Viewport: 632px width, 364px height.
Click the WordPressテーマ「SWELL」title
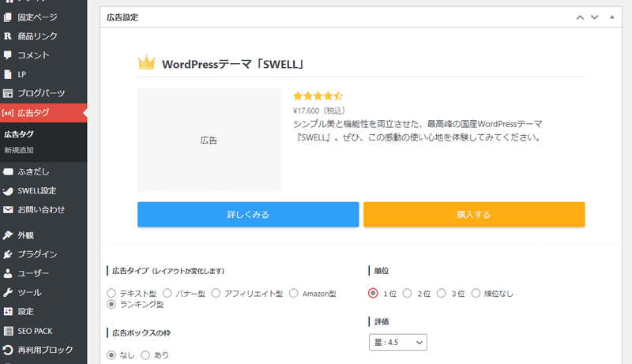tap(233, 65)
